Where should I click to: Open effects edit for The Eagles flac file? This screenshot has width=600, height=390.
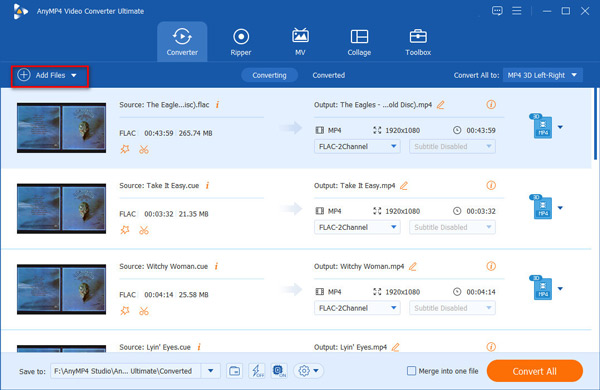tap(125, 149)
